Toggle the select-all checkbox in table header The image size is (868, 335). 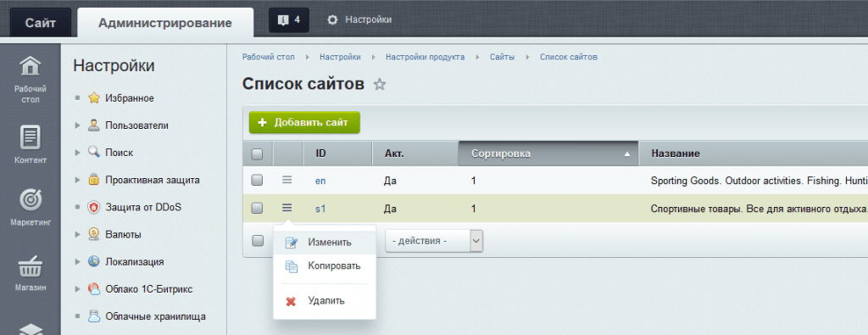tap(258, 154)
